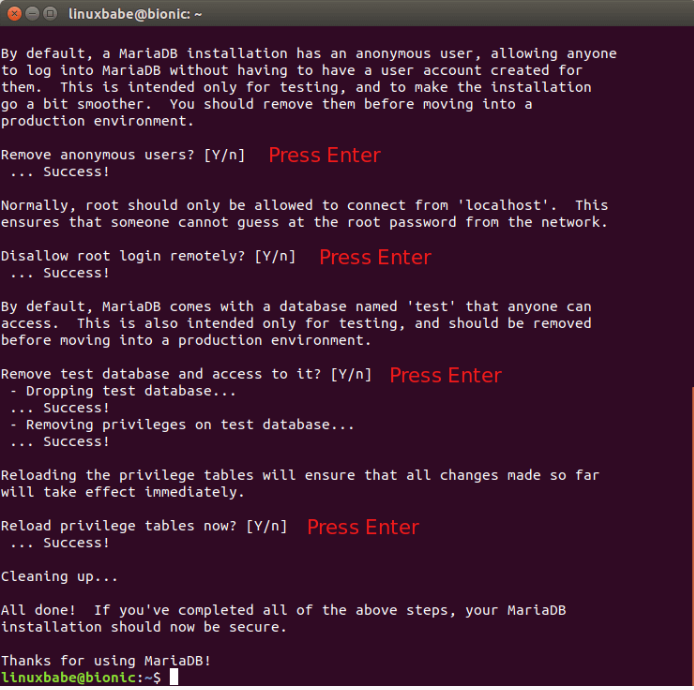
Task: Click the line 'Reload privilege tables now? [Y/n]'
Action: tap(144, 526)
